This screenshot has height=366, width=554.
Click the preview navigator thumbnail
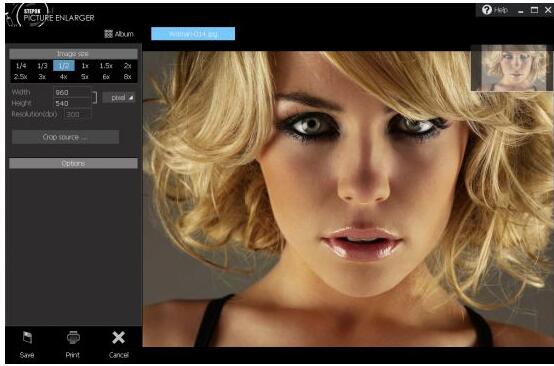click(512, 68)
